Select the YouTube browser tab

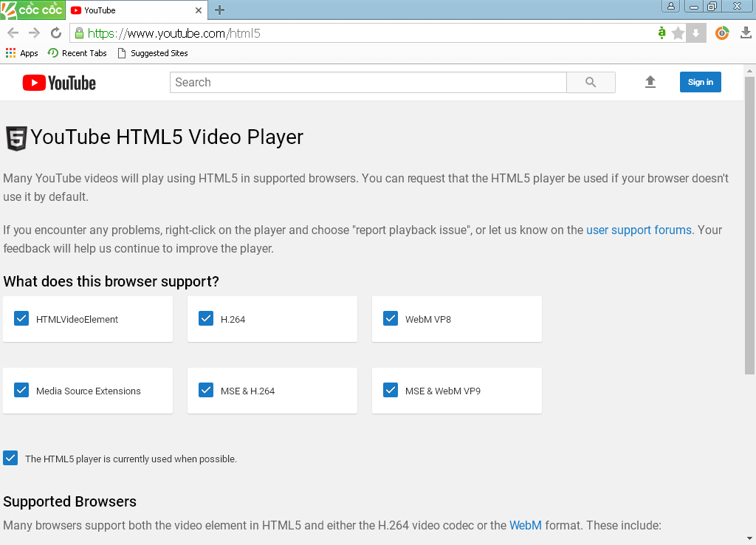point(137,10)
